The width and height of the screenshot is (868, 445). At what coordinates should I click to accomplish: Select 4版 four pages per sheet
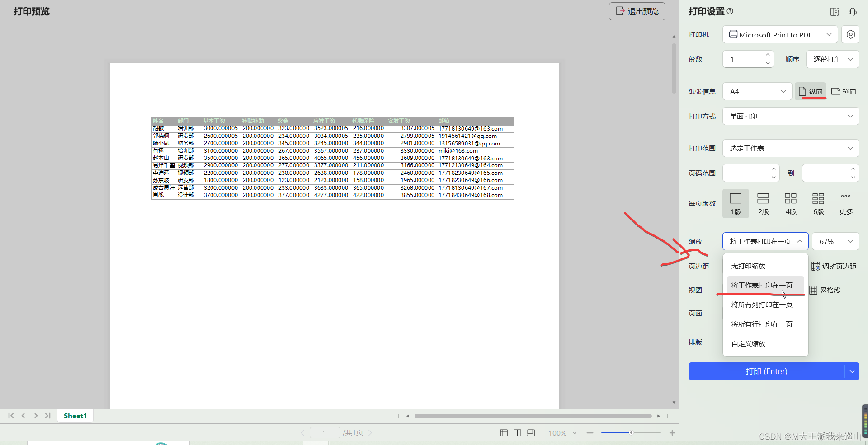click(x=791, y=203)
